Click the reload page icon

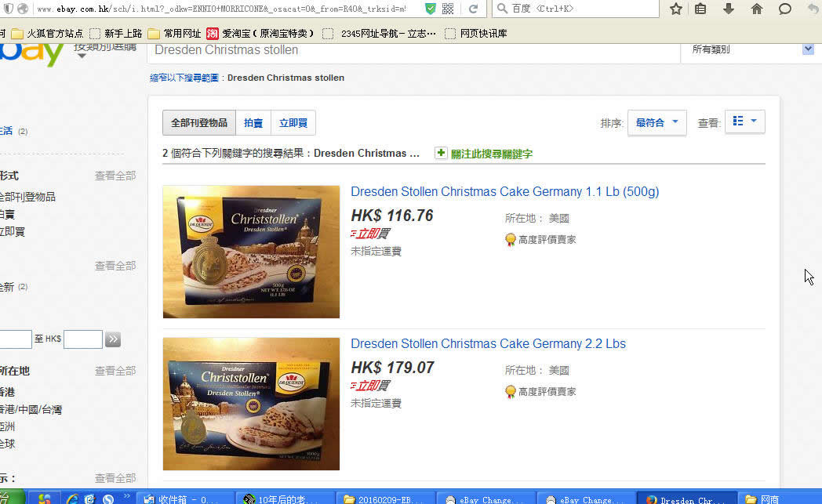point(473,9)
